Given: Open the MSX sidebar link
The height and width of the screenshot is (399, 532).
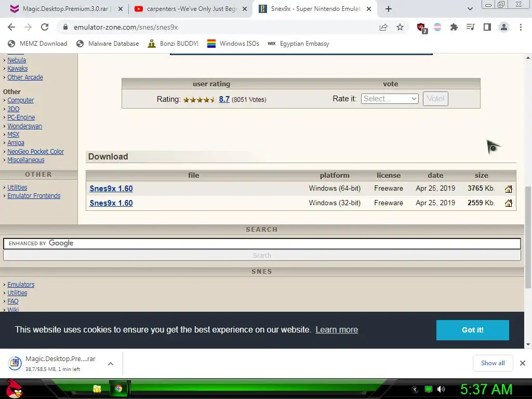Looking at the screenshot, I should click(13, 135).
